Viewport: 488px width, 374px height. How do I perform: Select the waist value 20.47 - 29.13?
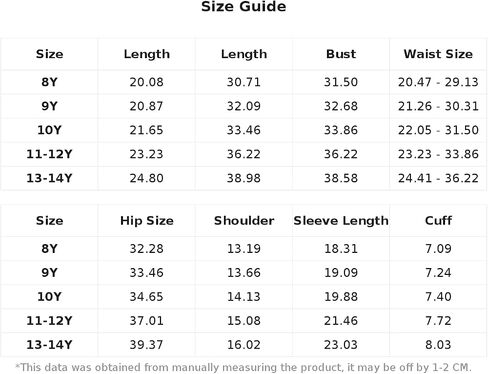coord(438,82)
